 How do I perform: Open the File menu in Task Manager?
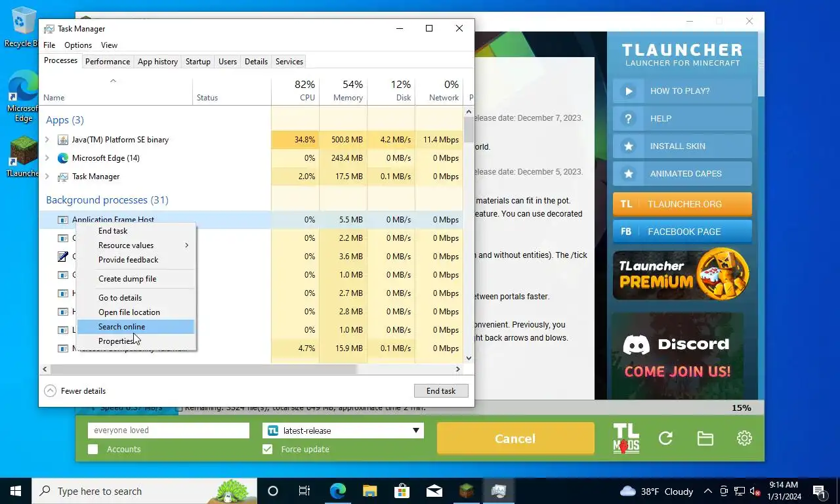pyautogui.click(x=49, y=45)
